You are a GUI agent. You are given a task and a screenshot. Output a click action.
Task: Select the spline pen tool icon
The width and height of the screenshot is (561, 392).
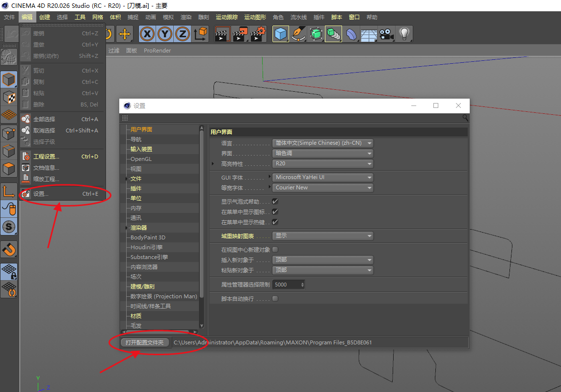(298, 34)
